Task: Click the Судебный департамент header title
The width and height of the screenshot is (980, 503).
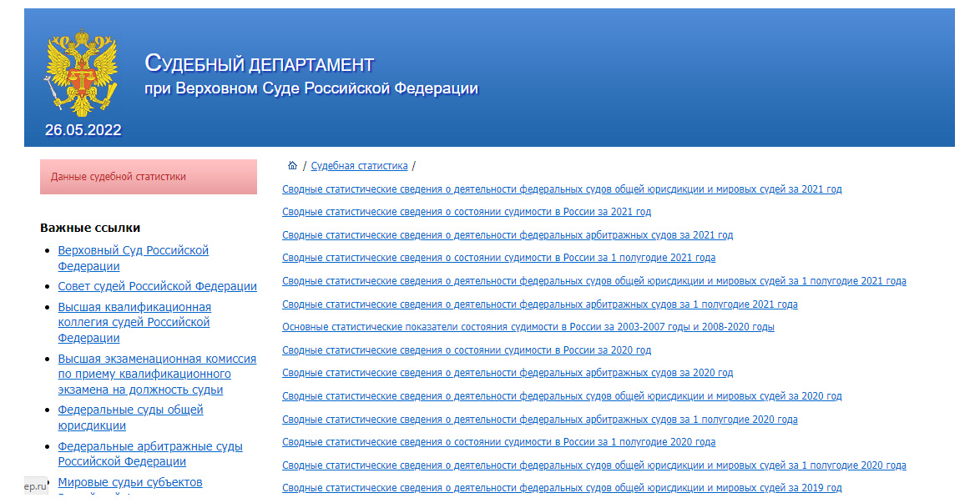Action: click(260, 63)
